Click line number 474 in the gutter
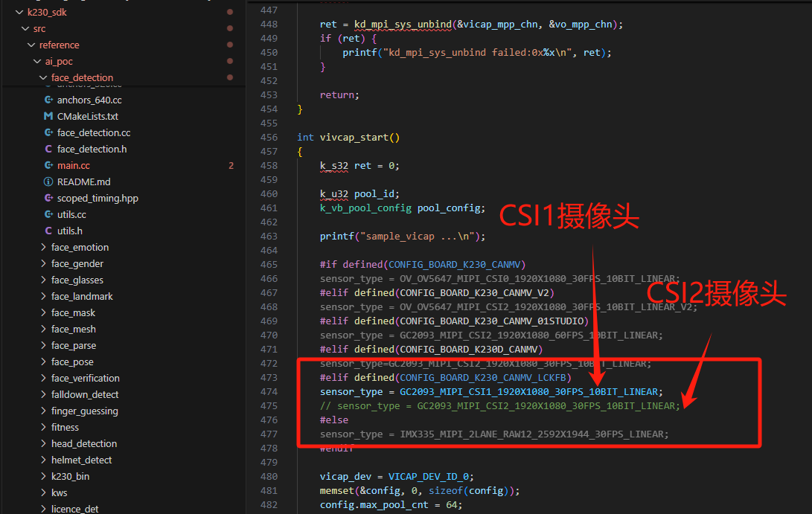The height and width of the screenshot is (514, 812). (268, 391)
